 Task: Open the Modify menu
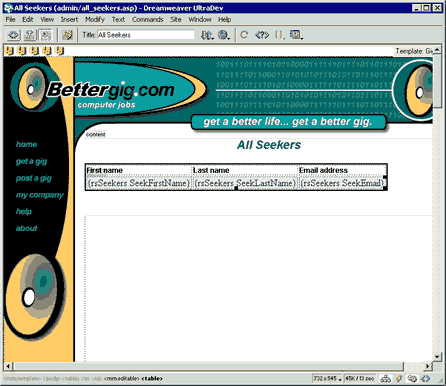tap(95, 19)
